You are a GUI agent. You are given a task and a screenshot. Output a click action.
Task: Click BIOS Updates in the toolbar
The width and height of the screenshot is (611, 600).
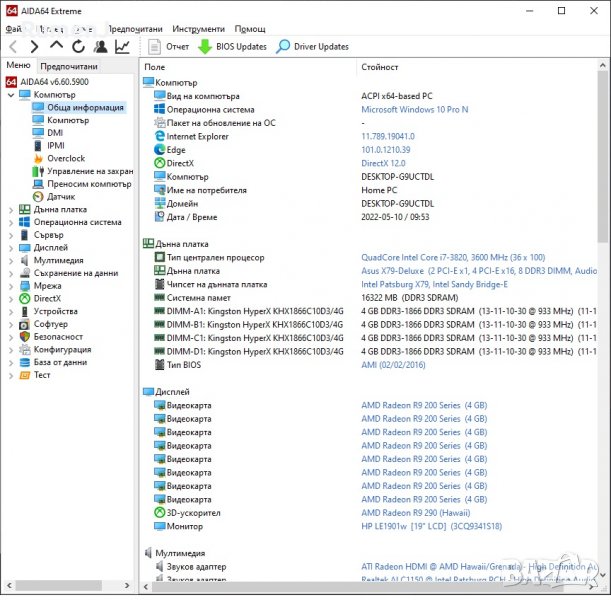point(232,47)
